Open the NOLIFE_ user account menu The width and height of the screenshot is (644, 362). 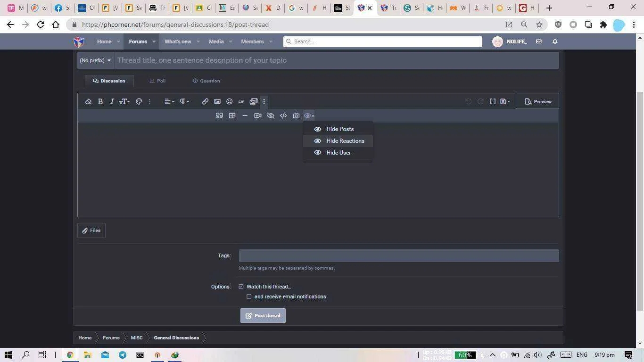click(510, 41)
